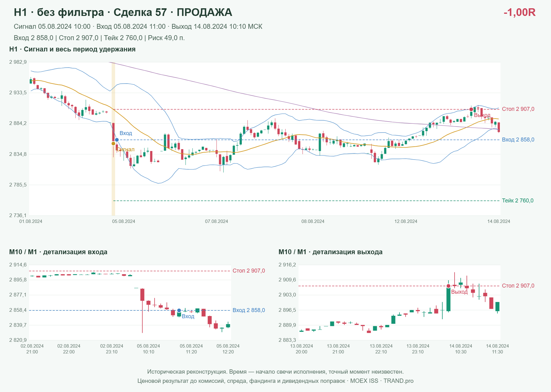551x392 pixels.
Task: Click the yellow signal candle highlight band
Action: (113, 139)
